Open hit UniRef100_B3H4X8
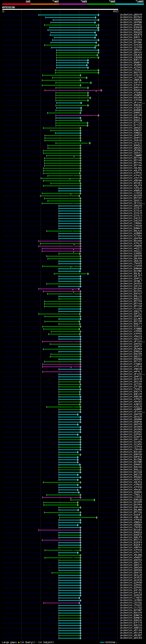The image size is (146, 644). coord(131,27)
